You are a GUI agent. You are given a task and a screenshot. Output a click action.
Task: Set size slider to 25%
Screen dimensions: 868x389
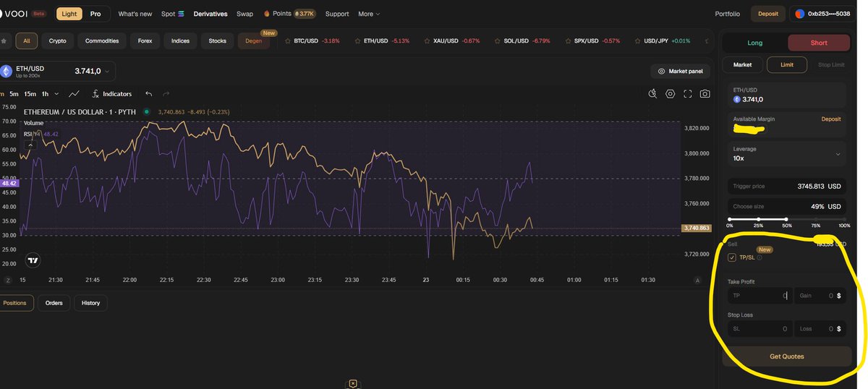click(758, 218)
